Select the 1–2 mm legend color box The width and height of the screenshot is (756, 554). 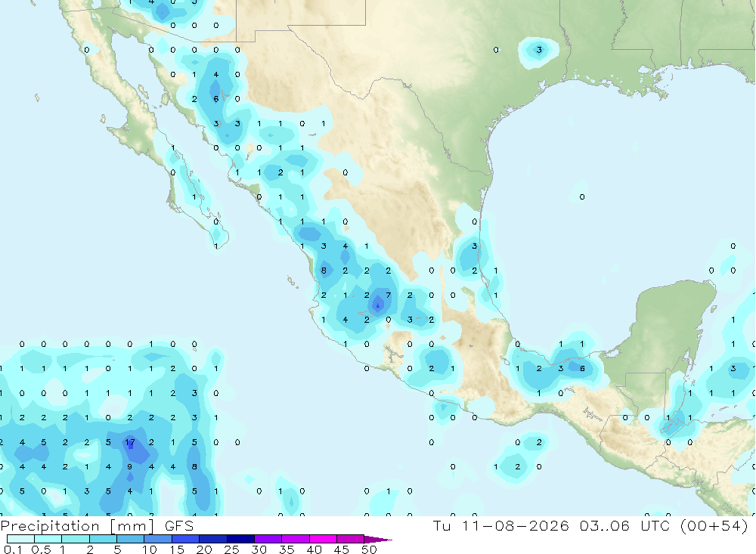[x=75, y=539]
